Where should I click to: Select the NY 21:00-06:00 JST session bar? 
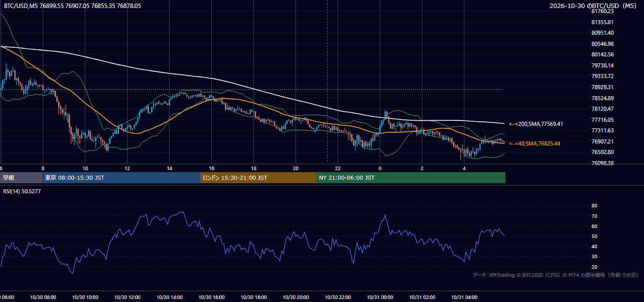tap(411, 178)
